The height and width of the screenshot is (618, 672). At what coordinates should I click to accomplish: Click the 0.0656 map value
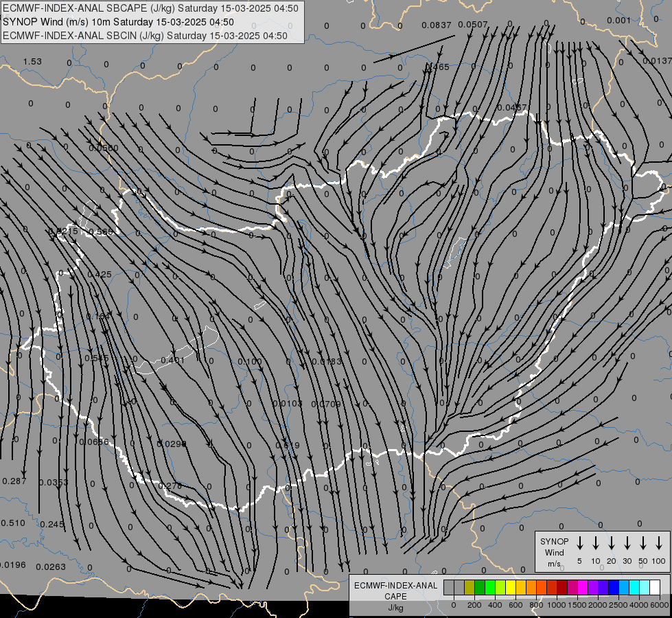click(x=94, y=442)
